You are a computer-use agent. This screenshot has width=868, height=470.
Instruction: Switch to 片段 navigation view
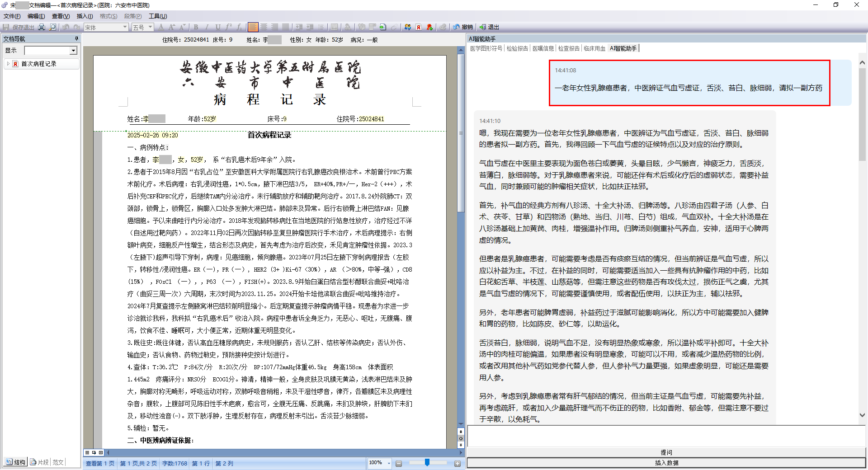click(39, 462)
